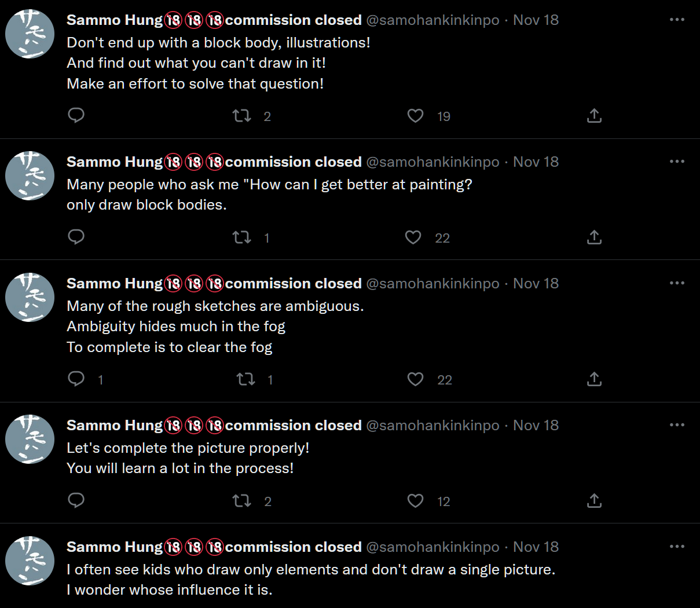Like the "Let's complete the picture properly" tweet

coord(416,500)
